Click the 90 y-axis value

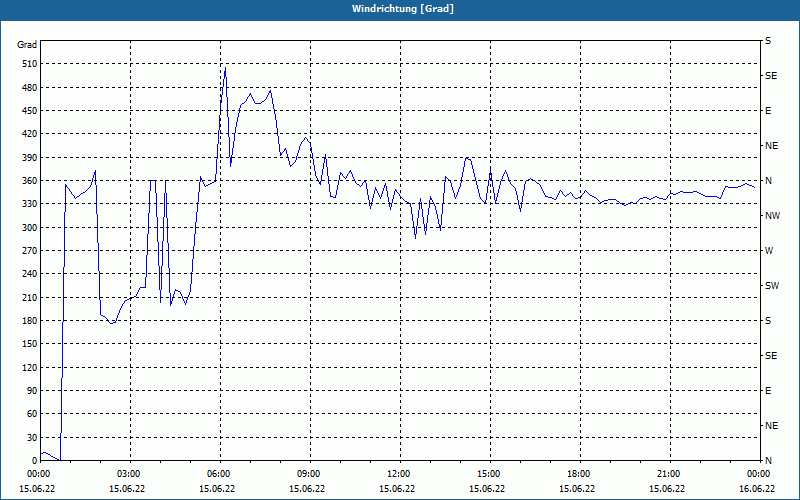point(32,391)
